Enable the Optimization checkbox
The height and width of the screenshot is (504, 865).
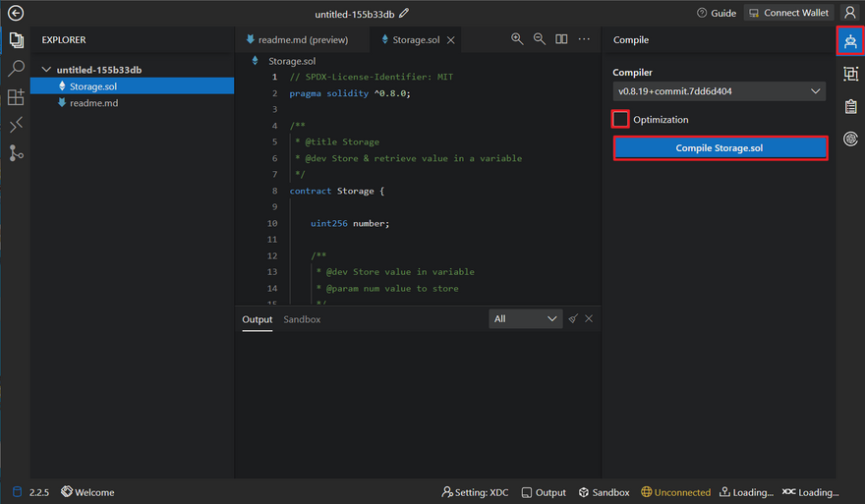click(620, 119)
